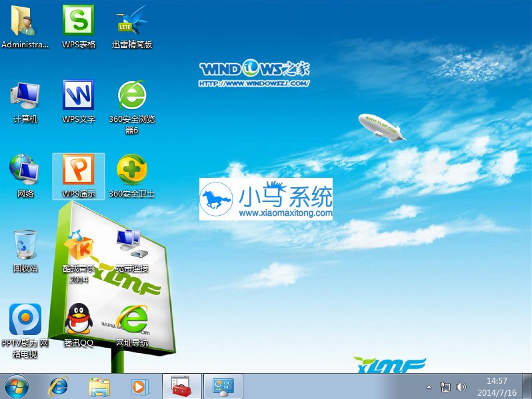Open Windows Explorer from the taskbar
Screen dimensions: 532x399
click(x=99, y=387)
